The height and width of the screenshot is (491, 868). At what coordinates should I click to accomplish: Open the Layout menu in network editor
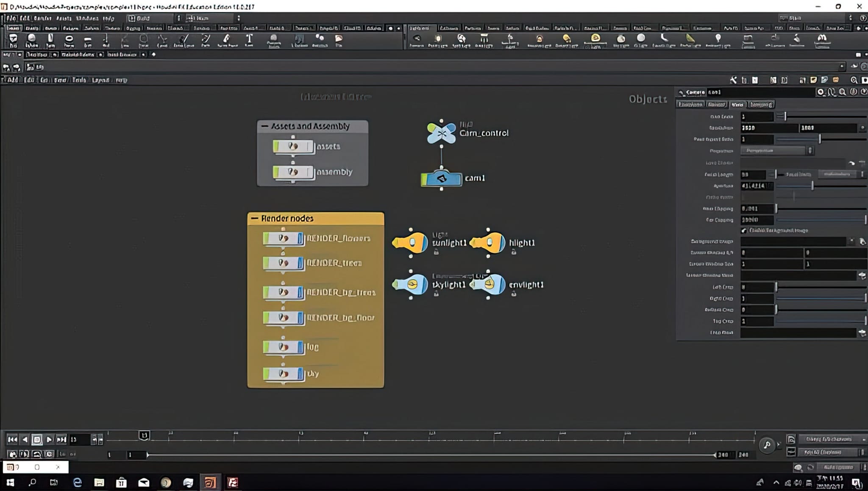pos(100,80)
